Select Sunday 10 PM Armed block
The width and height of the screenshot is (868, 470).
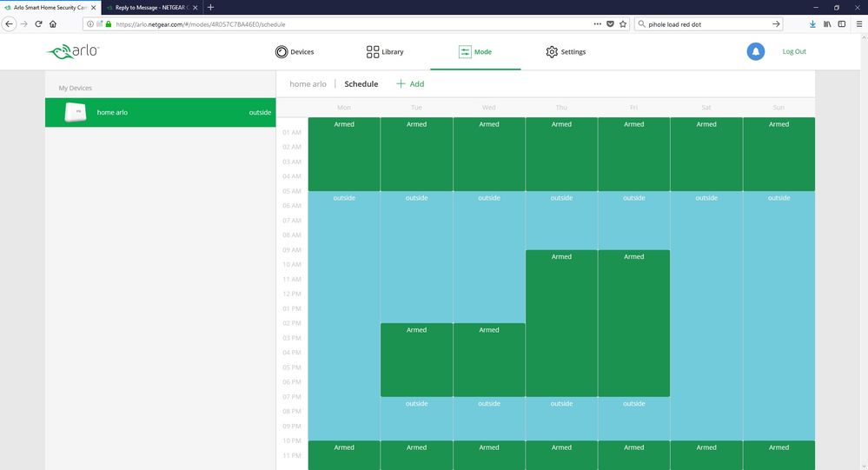click(779, 455)
